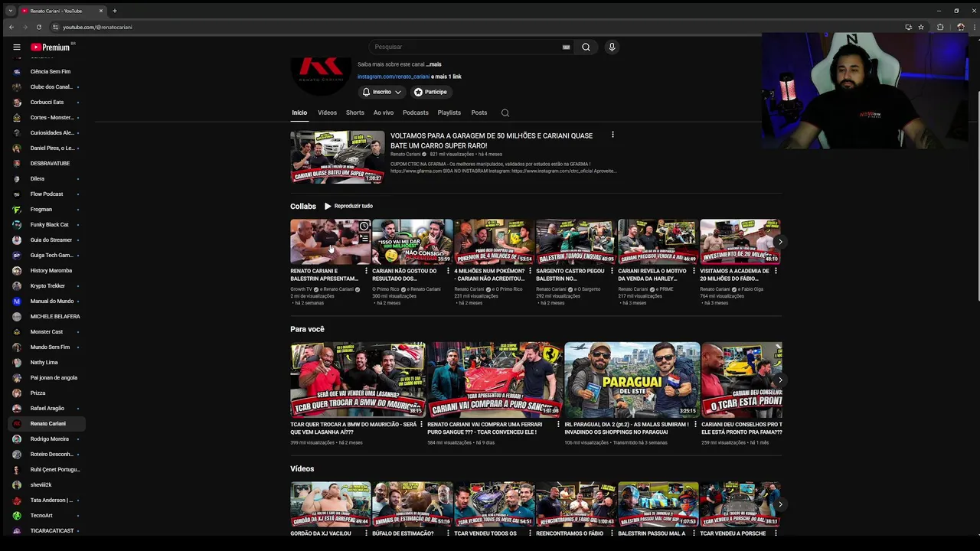This screenshot has height=551, width=980.
Task: Click the search magnifier button
Action: click(x=586, y=47)
